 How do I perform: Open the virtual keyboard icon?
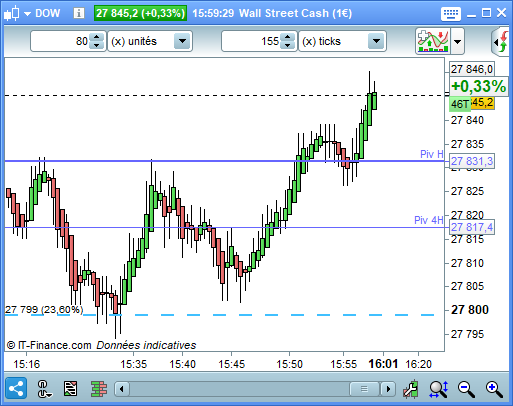point(451,14)
